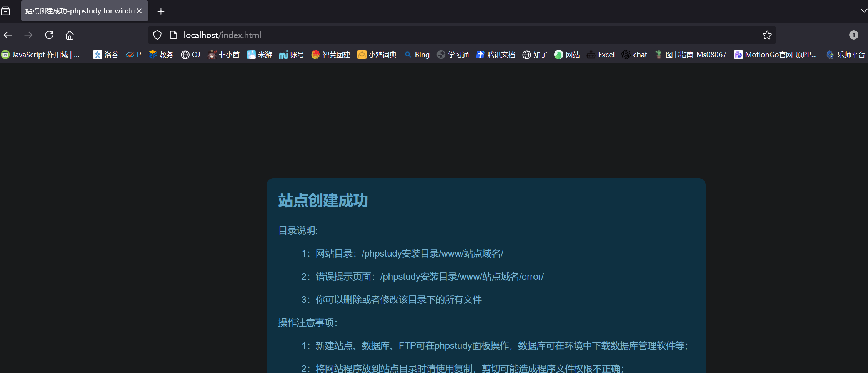Open the 乐师平台 bookmark
Screen dimensions: 868x373
coord(846,55)
